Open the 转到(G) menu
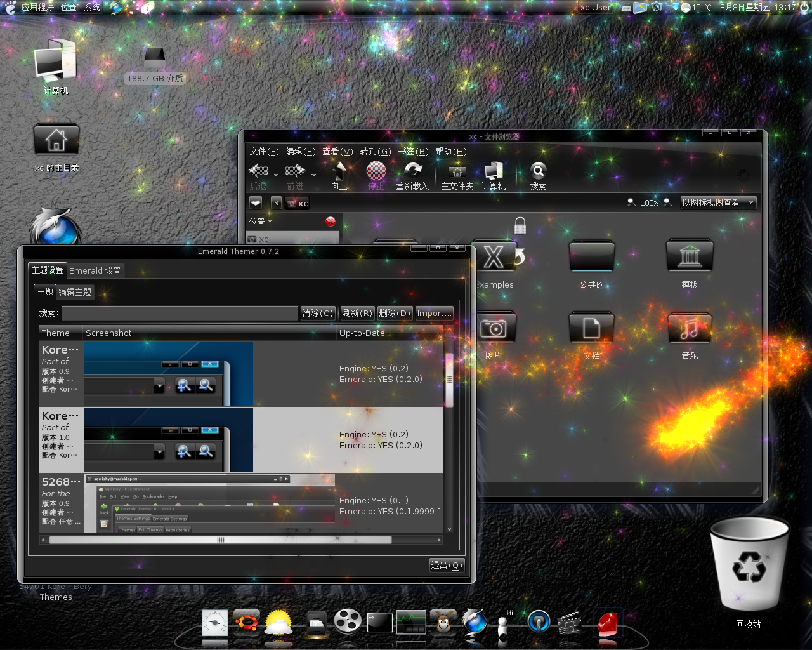812x650 pixels. [x=376, y=151]
